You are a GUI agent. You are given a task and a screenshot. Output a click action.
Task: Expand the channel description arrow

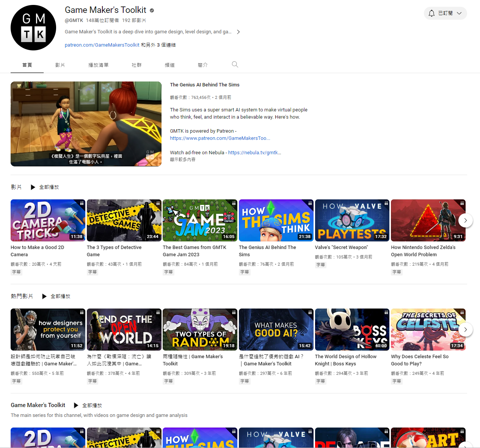tap(238, 32)
